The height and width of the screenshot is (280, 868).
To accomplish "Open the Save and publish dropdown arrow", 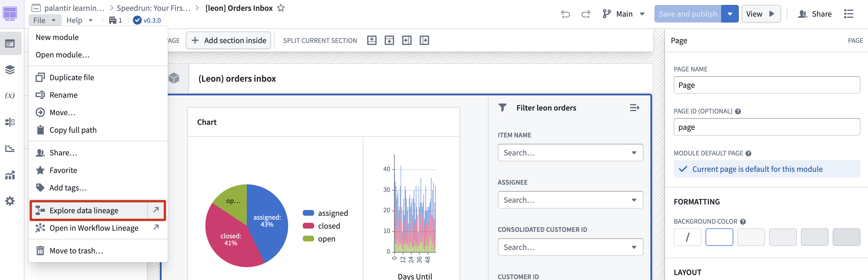I will pyautogui.click(x=729, y=14).
